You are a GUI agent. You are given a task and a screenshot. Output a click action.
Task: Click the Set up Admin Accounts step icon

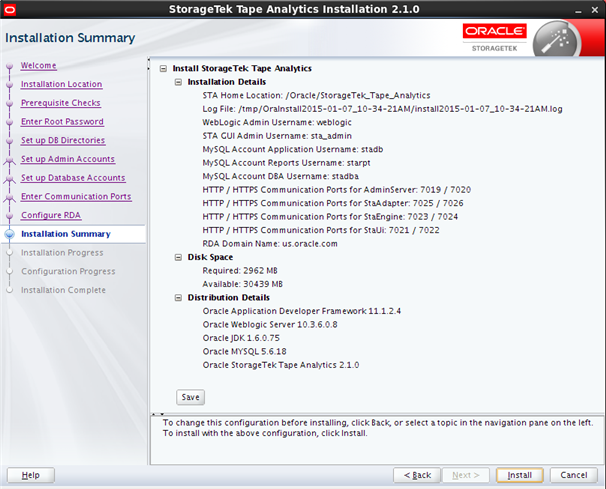[x=10, y=160]
